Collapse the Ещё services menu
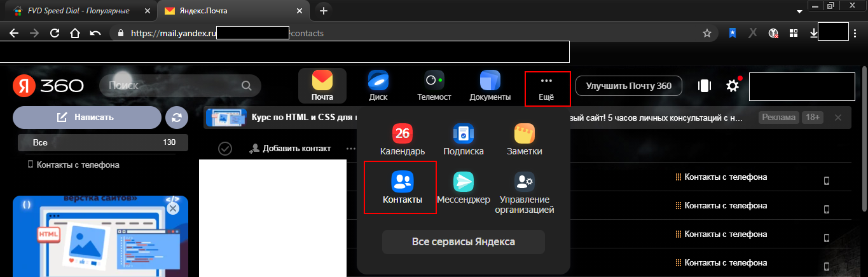This screenshot has height=277, width=868. (547, 88)
